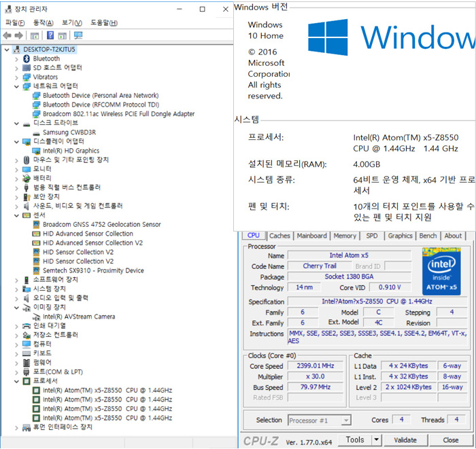Open the 도움말(H) menu
Viewport: 476px width, 449px height.
coord(104,22)
